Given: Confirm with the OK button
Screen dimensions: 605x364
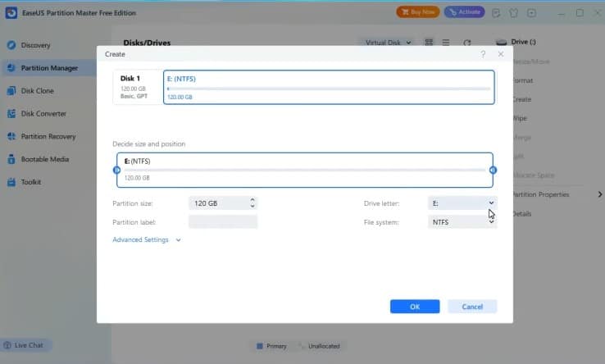Looking at the screenshot, I should point(415,307).
